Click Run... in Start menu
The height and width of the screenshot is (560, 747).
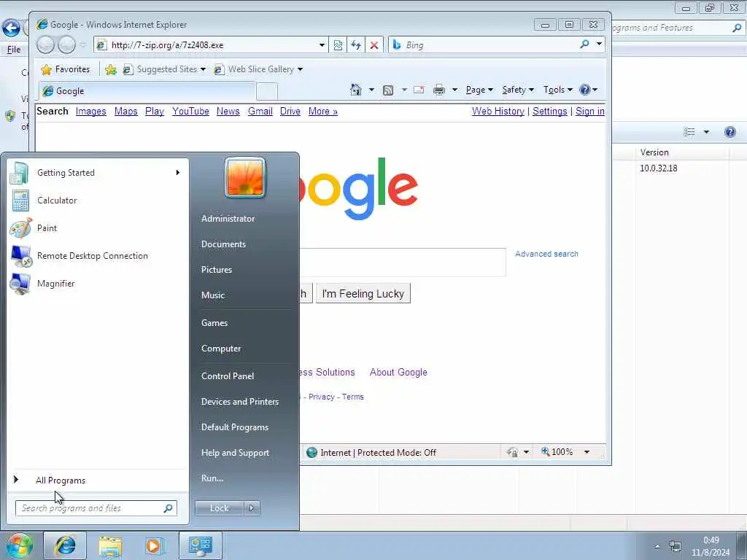click(x=212, y=478)
